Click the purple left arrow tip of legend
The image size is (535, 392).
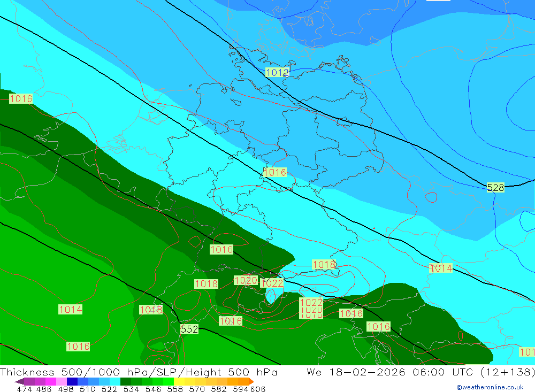[19, 381]
